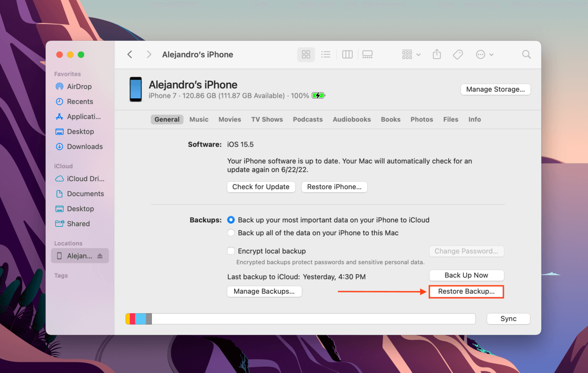The width and height of the screenshot is (588, 373).
Task: Click the iPhone device image
Action: (x=136, y=89)
